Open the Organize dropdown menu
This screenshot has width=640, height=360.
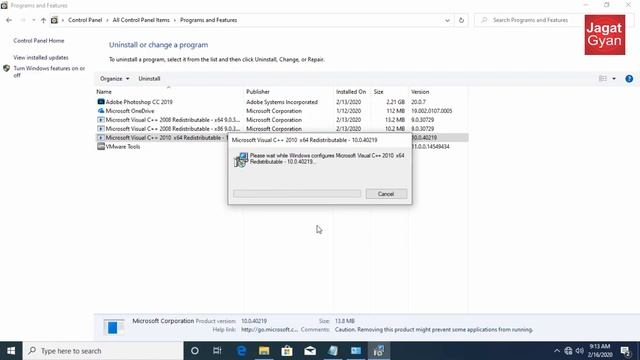[114, 78]
